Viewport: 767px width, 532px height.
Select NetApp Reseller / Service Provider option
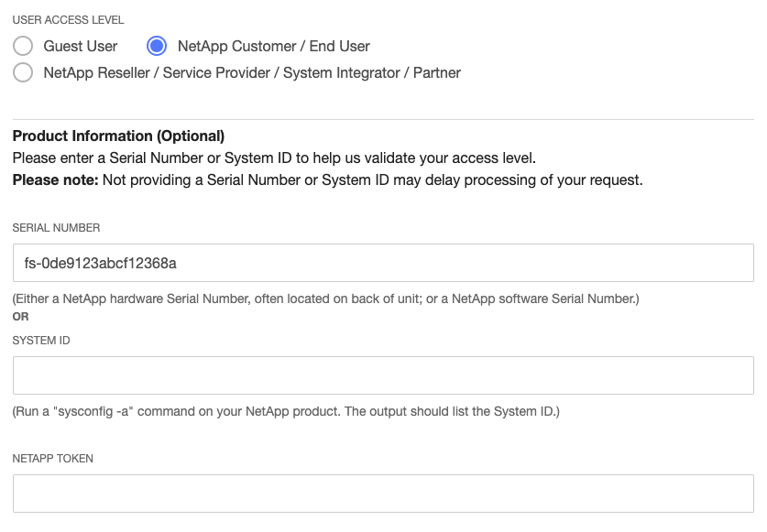[x=22, y=72]
